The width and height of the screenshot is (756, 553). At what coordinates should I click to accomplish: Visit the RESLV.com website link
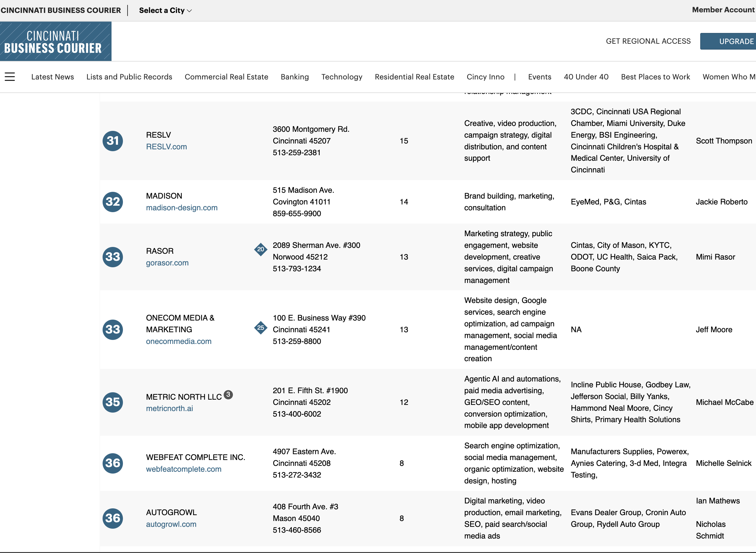[x=166, y=147]
